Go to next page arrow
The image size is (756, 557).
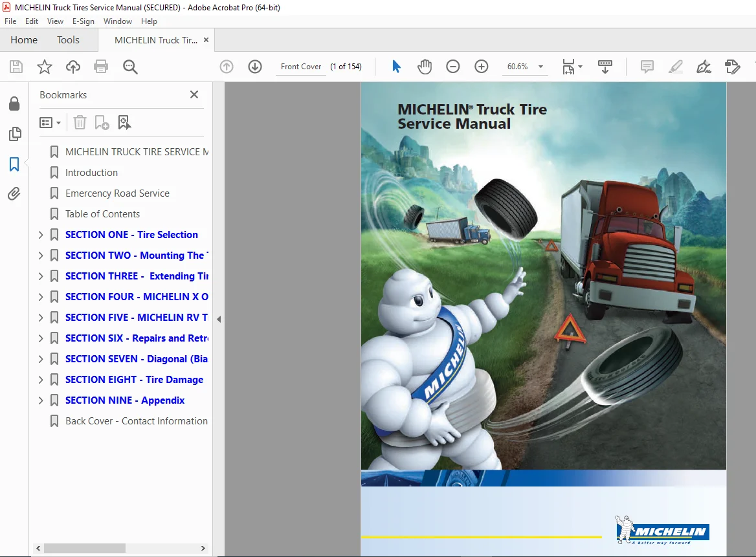[255, 67]
